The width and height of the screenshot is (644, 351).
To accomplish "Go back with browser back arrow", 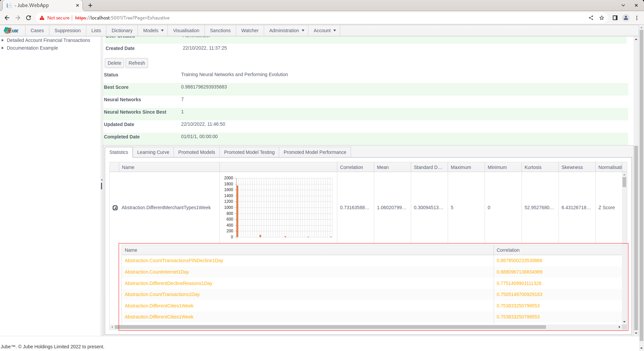I will (7, 18).
